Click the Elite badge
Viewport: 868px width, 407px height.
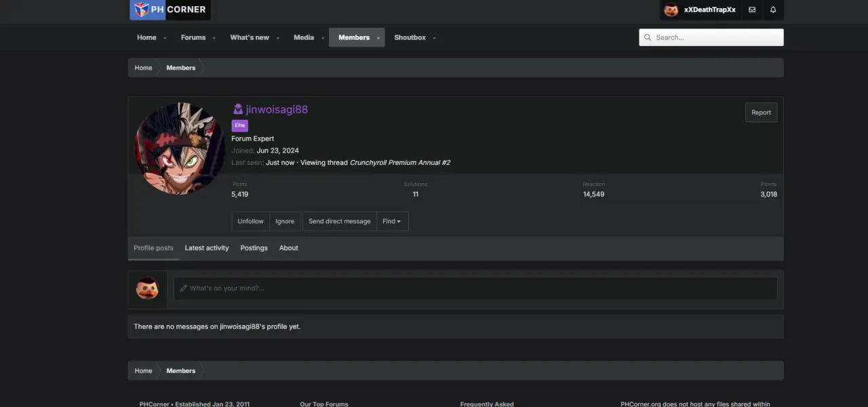(239, 125)
